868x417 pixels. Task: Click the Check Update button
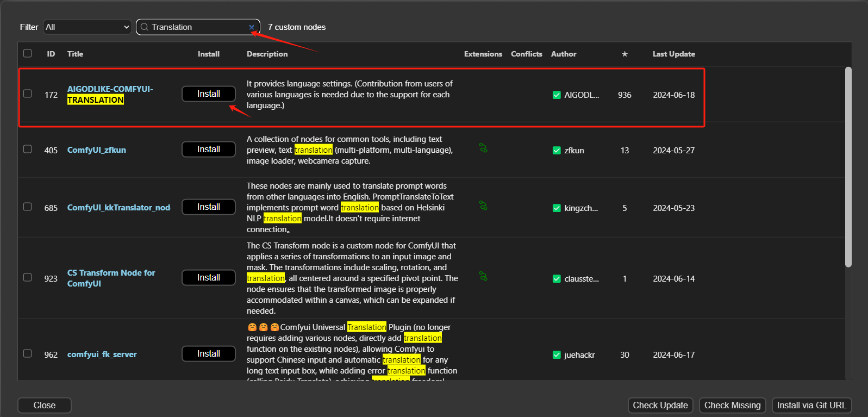[x=660, y=406]
